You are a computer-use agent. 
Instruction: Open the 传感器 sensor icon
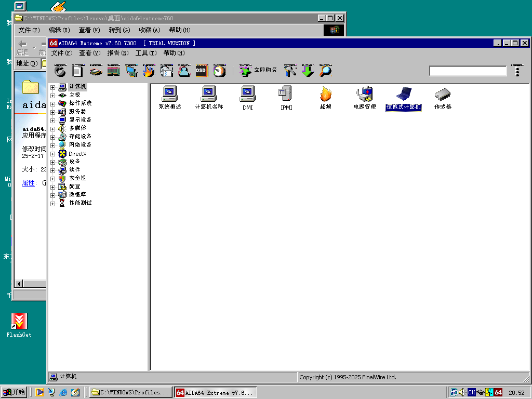click(443, 98)
